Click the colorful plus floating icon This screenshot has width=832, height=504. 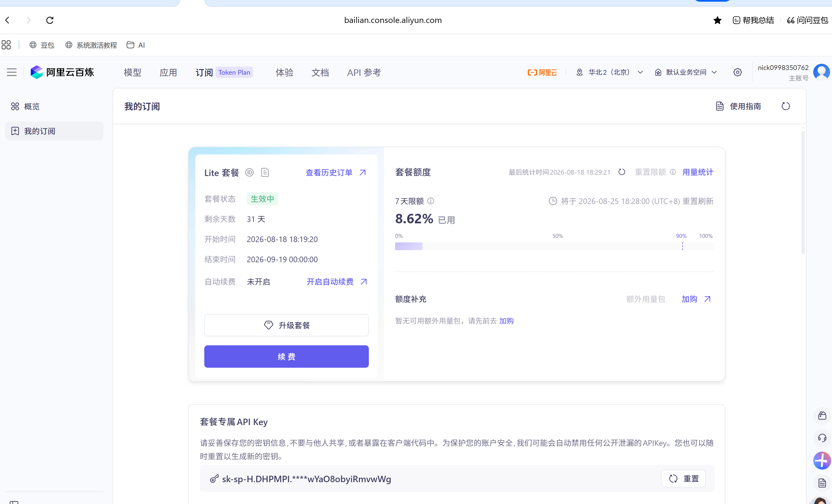click(822, 460)
